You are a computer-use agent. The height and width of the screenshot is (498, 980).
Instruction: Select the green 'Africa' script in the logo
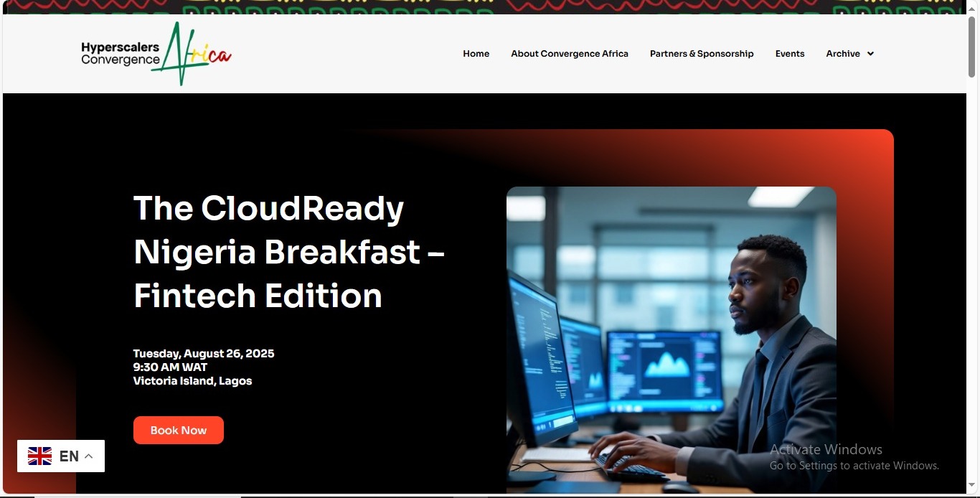[x=179, y=50]
